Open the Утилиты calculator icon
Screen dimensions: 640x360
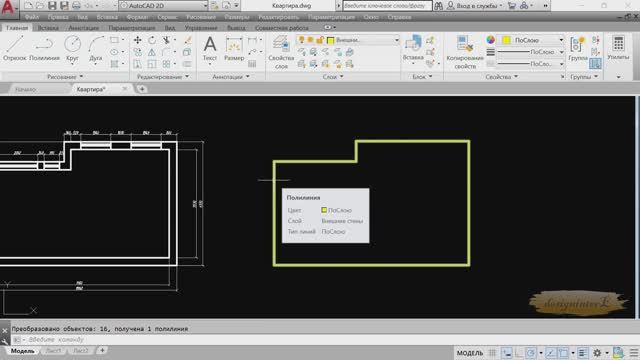618,48
